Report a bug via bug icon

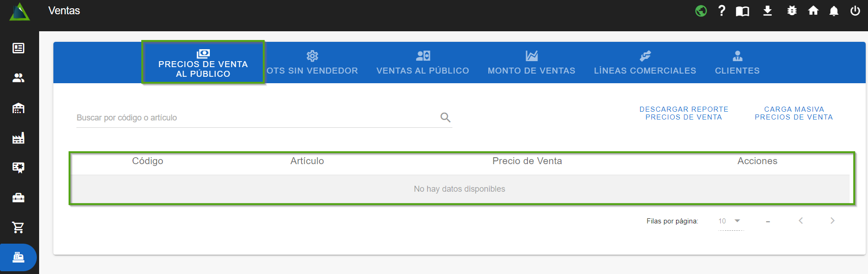(792, 11)
